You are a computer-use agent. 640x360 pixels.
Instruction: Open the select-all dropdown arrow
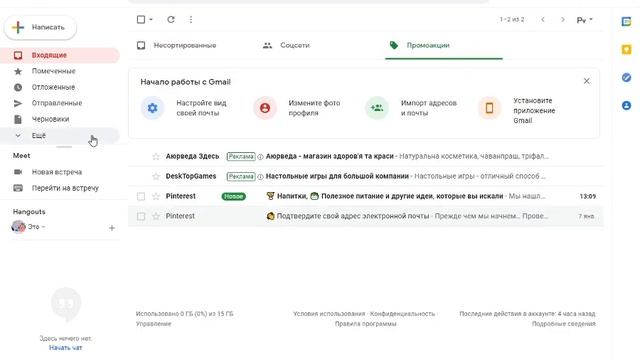tap(151, 20)
